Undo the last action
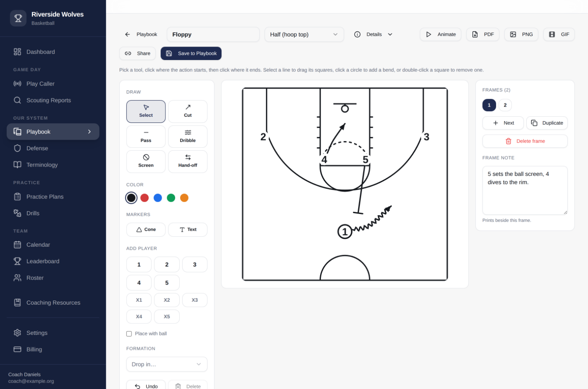 [x=146, y=386]
